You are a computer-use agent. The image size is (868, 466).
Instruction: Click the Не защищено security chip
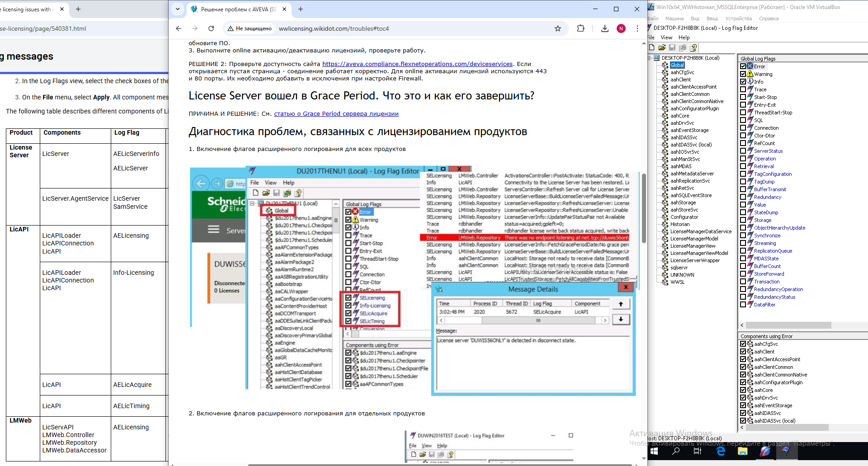click(250, 28)
